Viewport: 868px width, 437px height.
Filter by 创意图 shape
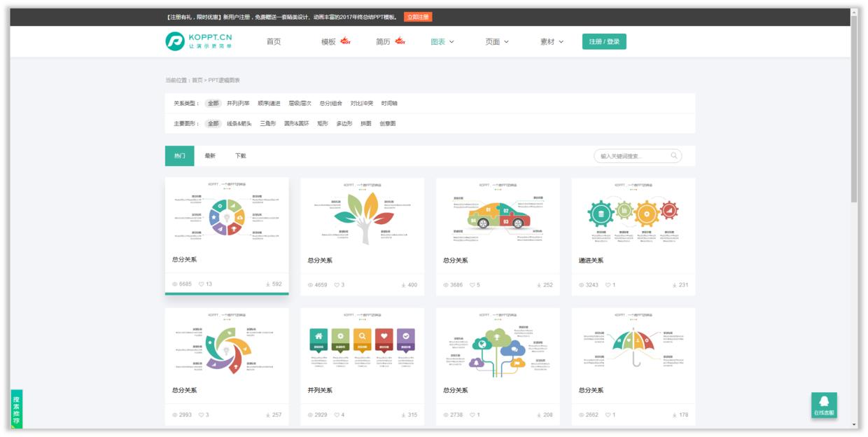388,123
